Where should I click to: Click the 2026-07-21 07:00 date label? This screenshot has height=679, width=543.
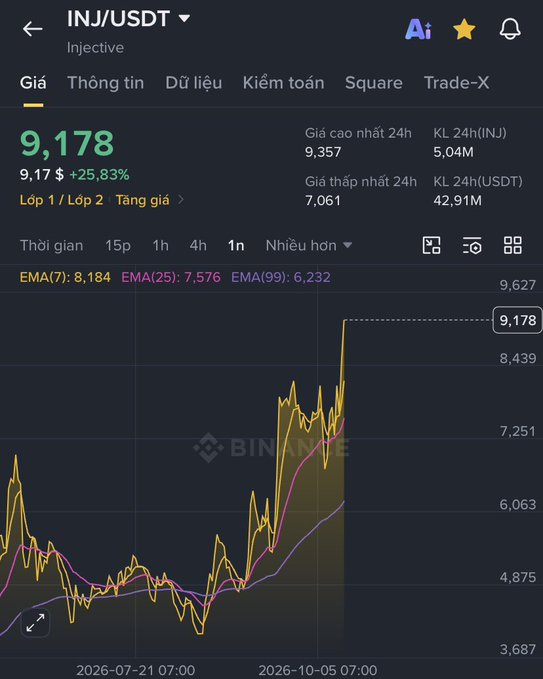pyautogui.click(x=136, y=670)
